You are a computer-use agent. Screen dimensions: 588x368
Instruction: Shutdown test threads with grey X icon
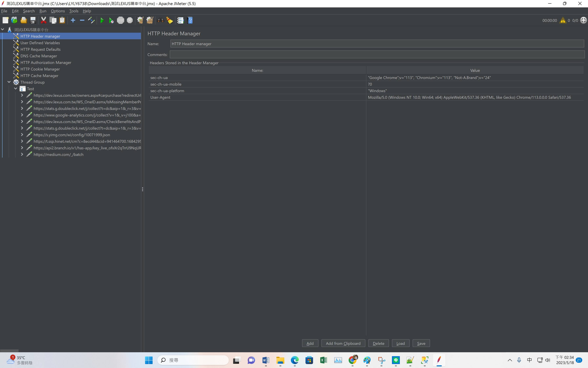(130, 20)
